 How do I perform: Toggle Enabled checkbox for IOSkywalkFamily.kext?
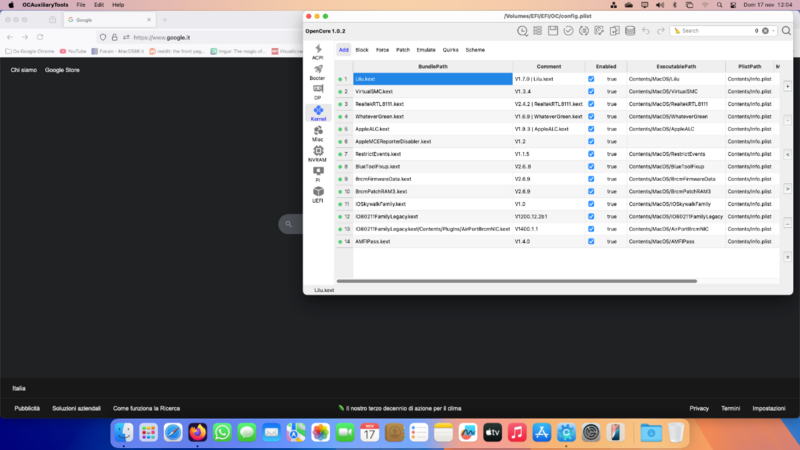591,204
